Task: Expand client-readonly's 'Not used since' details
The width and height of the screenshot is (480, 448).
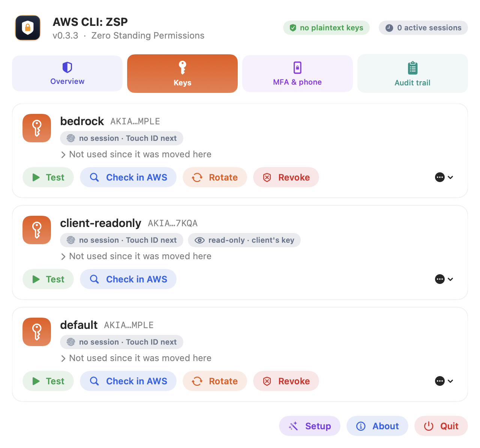Action: point(136,256)
